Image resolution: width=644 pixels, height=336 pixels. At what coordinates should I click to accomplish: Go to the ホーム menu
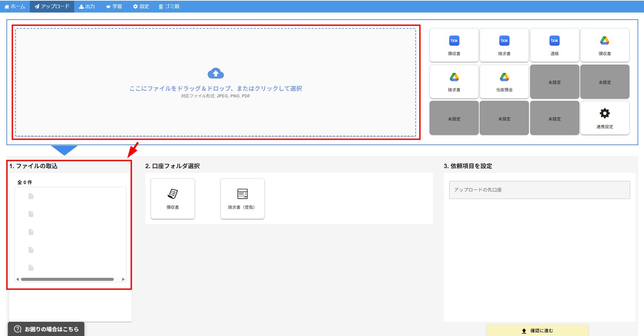(x=15, y=6)
